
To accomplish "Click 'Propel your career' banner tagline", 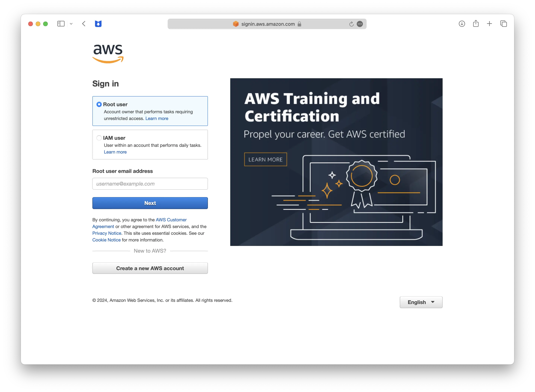I will (x=324, y=134).
